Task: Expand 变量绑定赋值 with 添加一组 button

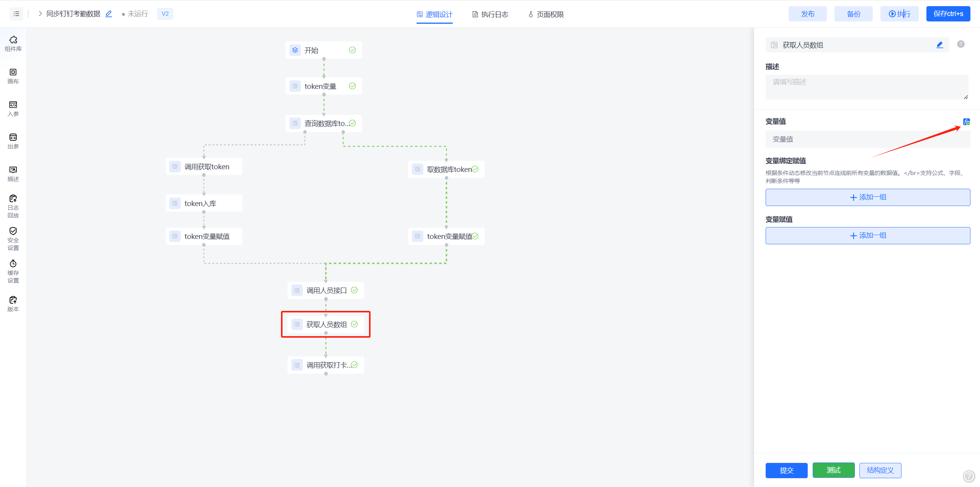Action: pos(867,197)
